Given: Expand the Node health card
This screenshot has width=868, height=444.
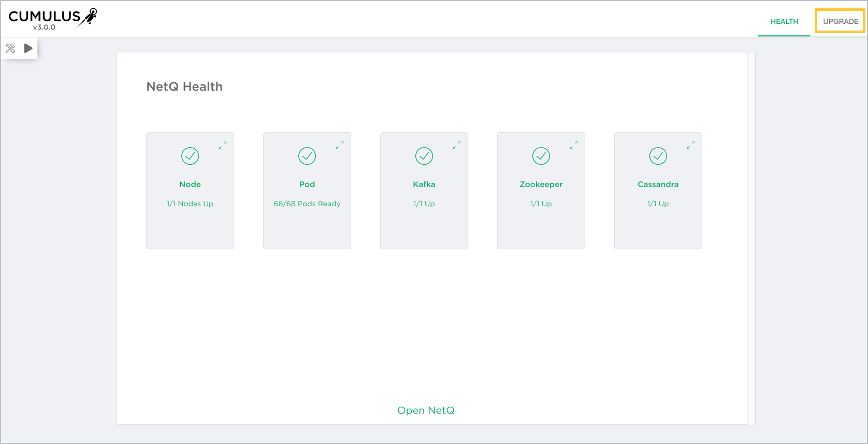Looking at the screenshot, I should coord(223,146).
